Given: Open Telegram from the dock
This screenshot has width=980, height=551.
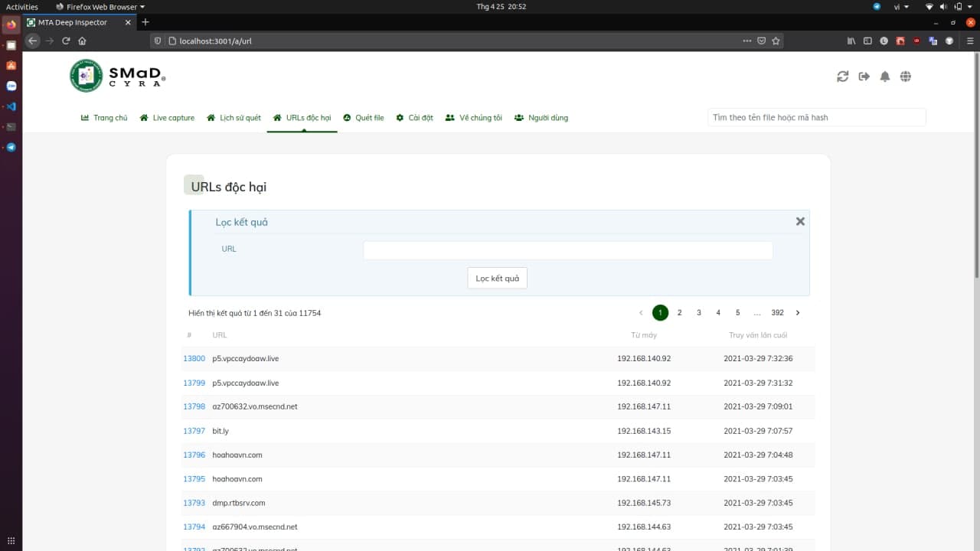Looking at the screenshot, I should coord(11,148).
